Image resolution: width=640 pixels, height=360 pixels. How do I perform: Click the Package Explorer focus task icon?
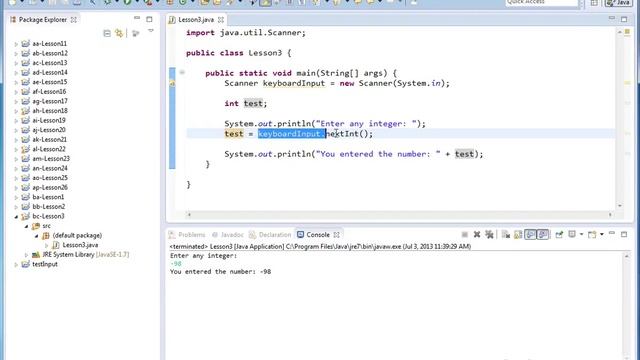pyautogui.click(x=136, y=33)
